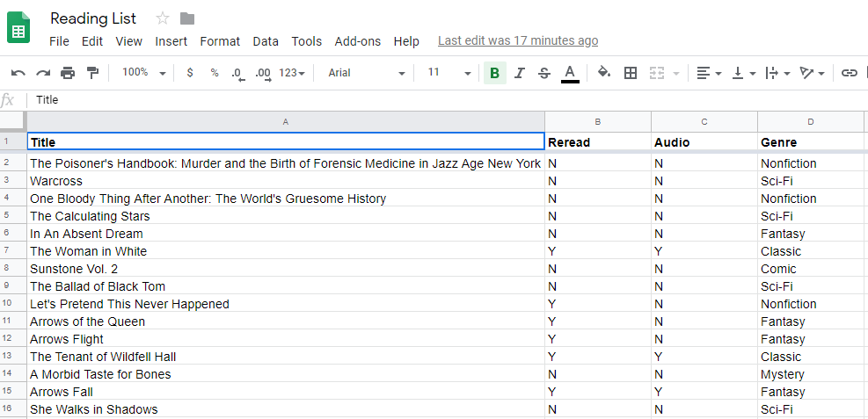This screenshot has width=868, height=419.
Task: Increase decimal places icon
Action: coord(264,74)
